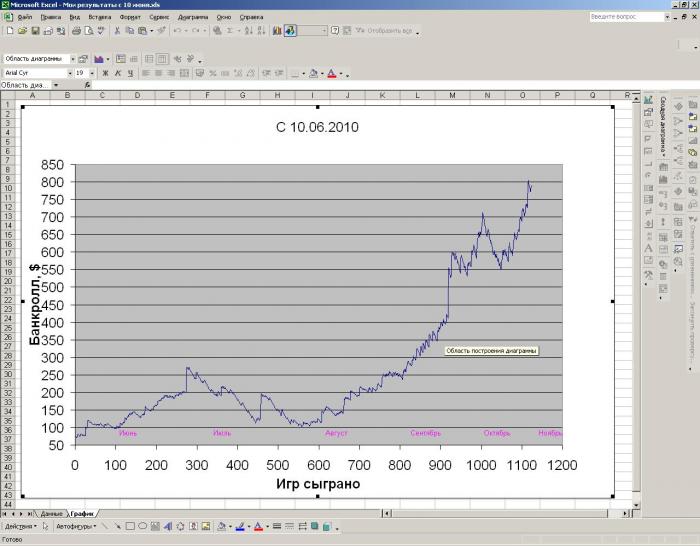Open the Format Chart Area properties icon

point(83,59)
